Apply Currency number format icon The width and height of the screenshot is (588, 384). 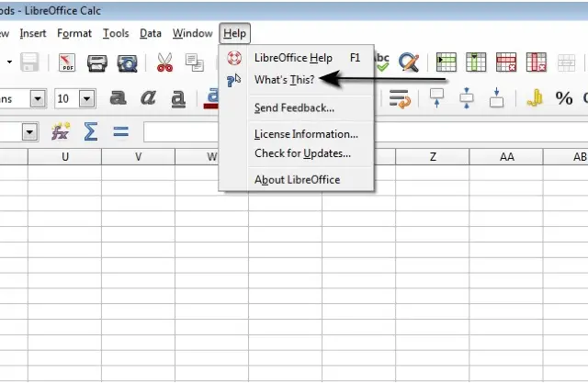pyautogui.click(x=535, y=98)
